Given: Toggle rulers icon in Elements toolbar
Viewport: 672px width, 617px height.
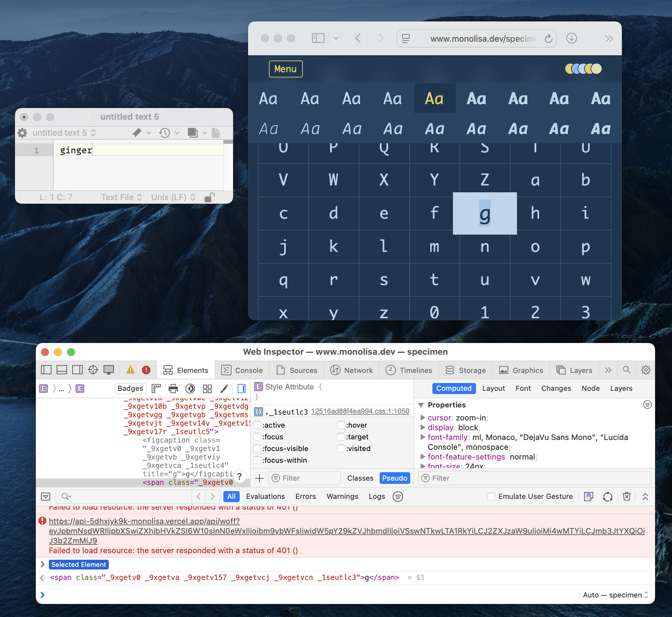Looking at the screenshot, I should coord(156,388).
